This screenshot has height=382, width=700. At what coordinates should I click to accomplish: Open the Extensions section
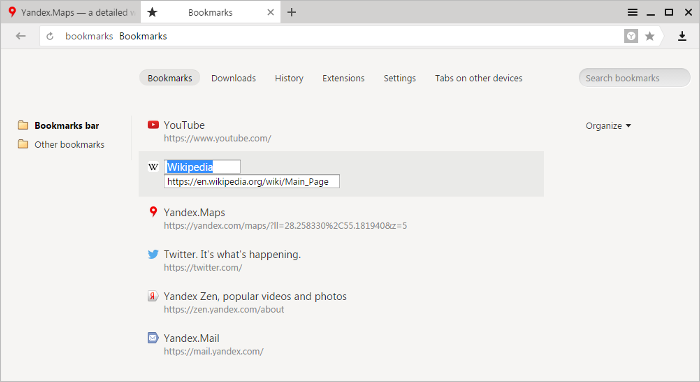click(x=343, y=78)
